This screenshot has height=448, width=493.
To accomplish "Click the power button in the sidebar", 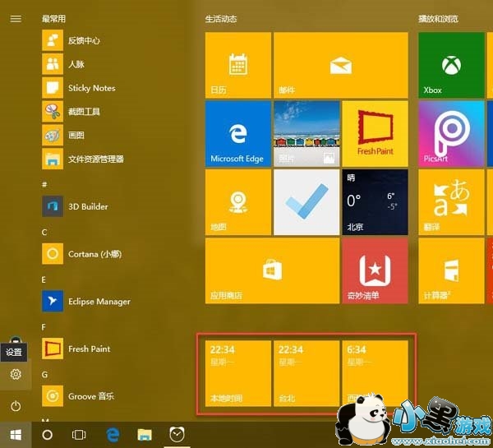I will coord(16,406).
